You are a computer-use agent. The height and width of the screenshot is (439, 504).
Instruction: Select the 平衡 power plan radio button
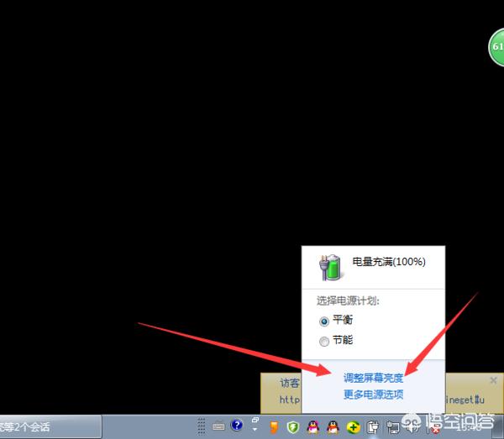pos(324,321)
